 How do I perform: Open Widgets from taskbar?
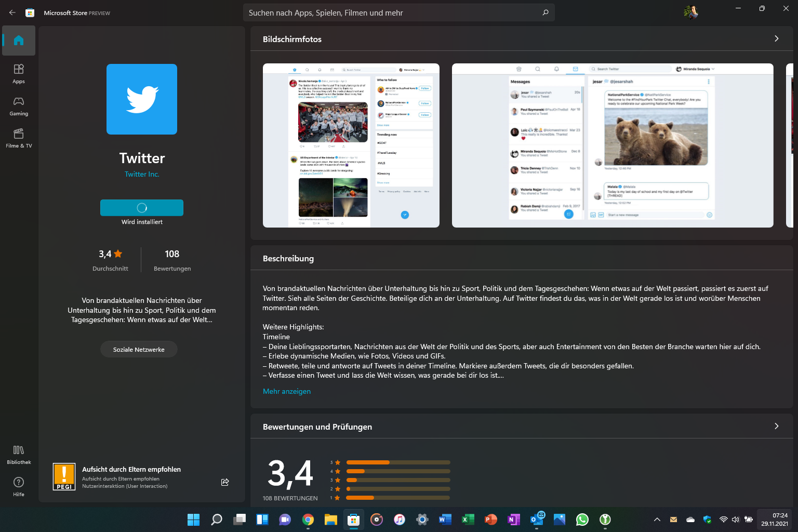coord(262,520)
